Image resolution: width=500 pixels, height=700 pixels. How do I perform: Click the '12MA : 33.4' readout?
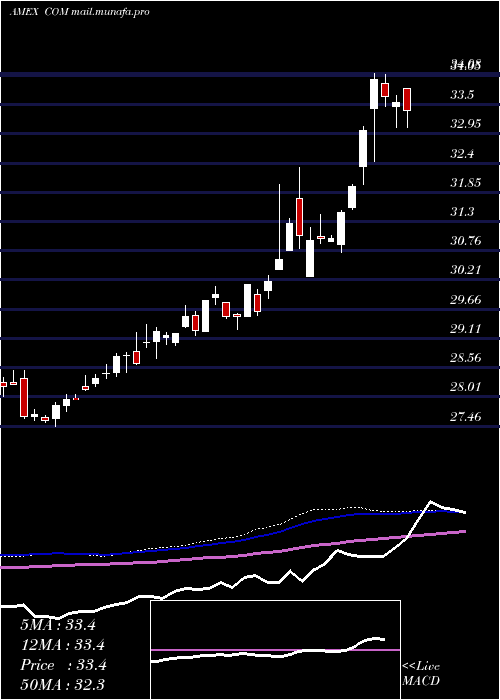point(62,645)
